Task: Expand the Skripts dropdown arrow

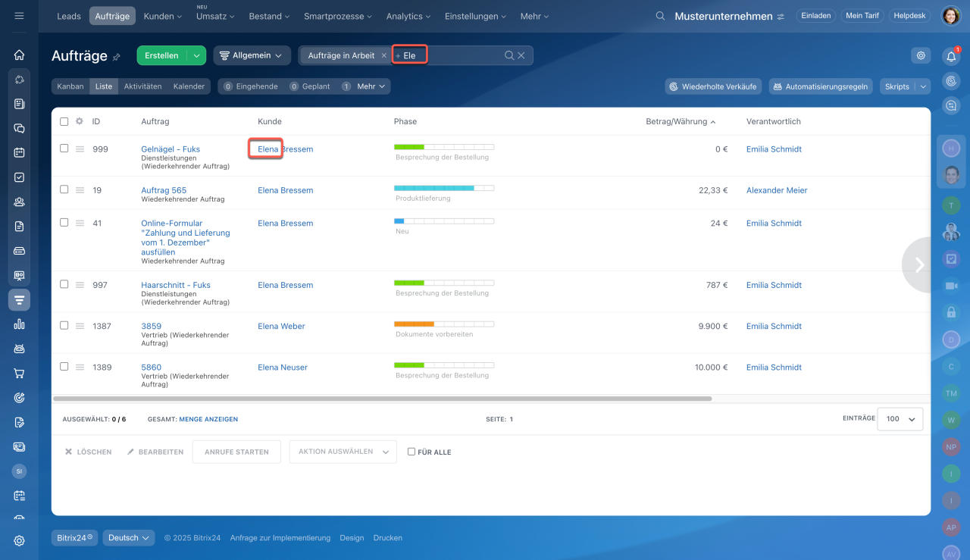Action: (923, 86)
